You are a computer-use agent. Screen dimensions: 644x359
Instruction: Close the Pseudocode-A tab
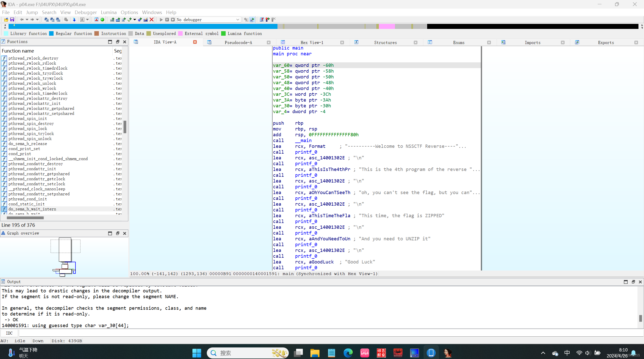coord(269,42)
